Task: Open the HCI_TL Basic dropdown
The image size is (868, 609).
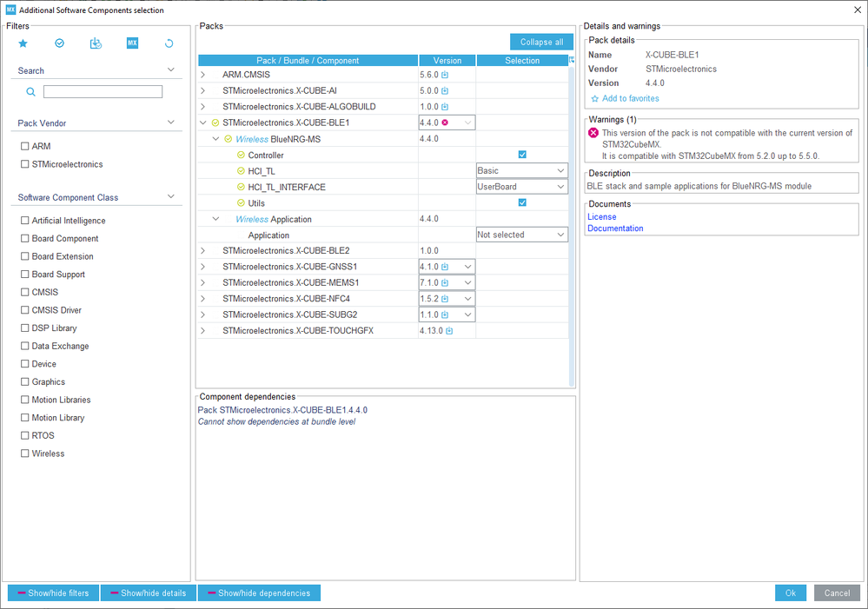Action: pos(522,171)
